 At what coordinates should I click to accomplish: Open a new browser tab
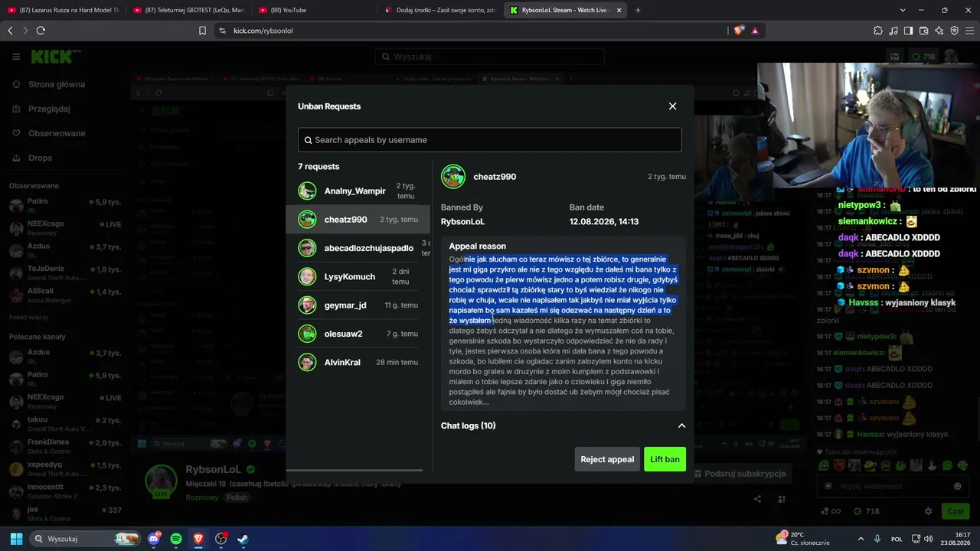point(638,10)
